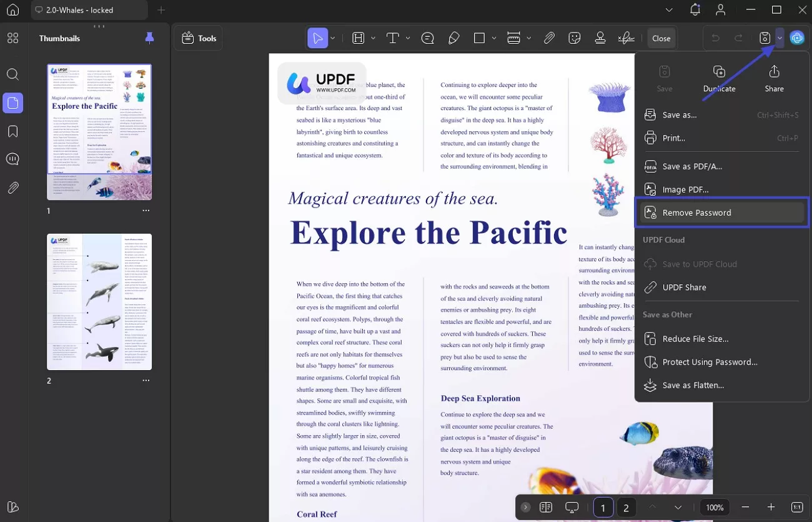Select the pencil/highlighter markup tool
This screenshot has width=812, height=522.
coord(454,38)
